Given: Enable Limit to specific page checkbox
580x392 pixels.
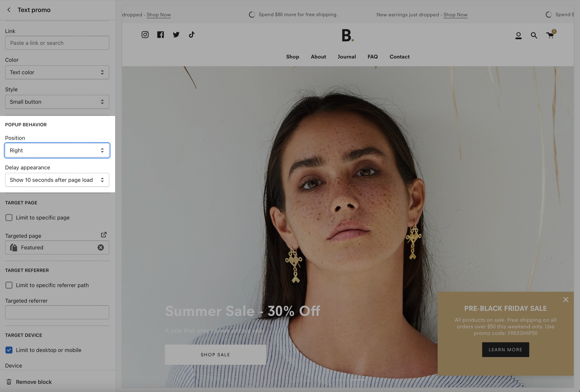Looking at the screenshot, I should click(x=9, y=217).
